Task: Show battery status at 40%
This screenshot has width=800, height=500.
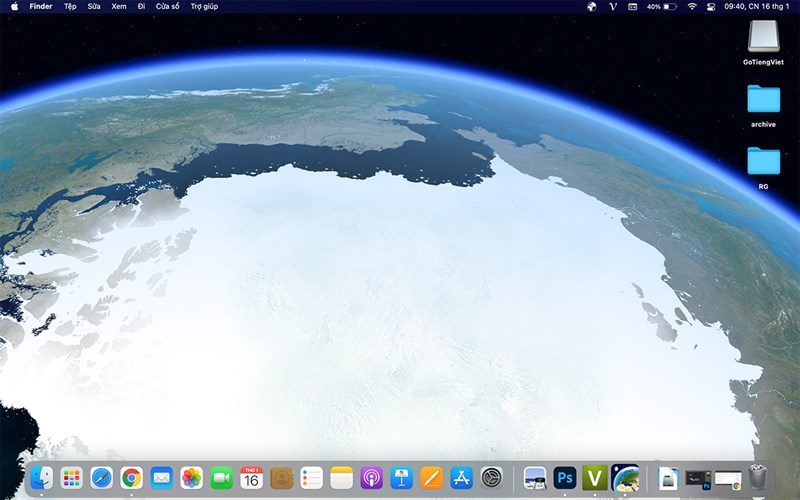Action: [x=662, y=7]
